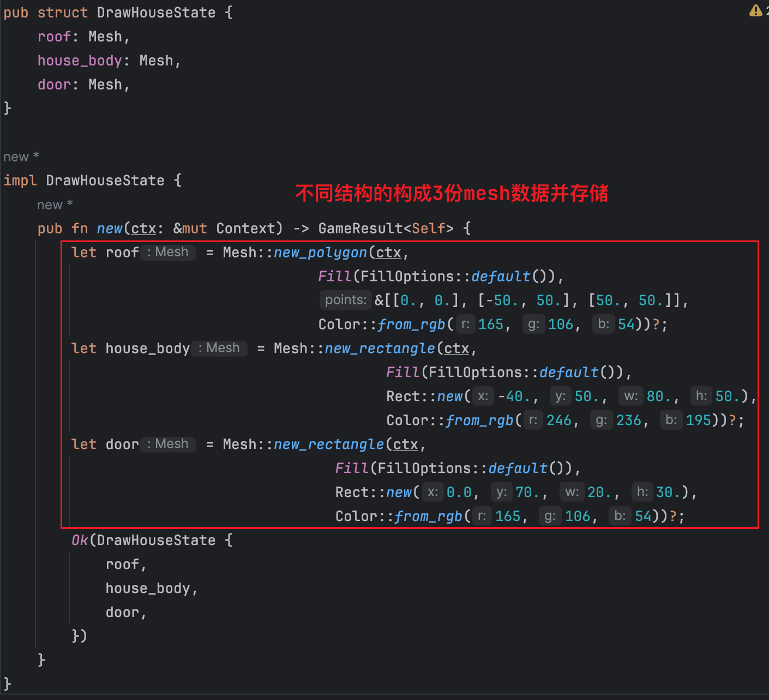Click 'g:' hint in house_body from_rgb
Image resolution: width=769 pixels, height=700 pixels.
pos(601,420)
